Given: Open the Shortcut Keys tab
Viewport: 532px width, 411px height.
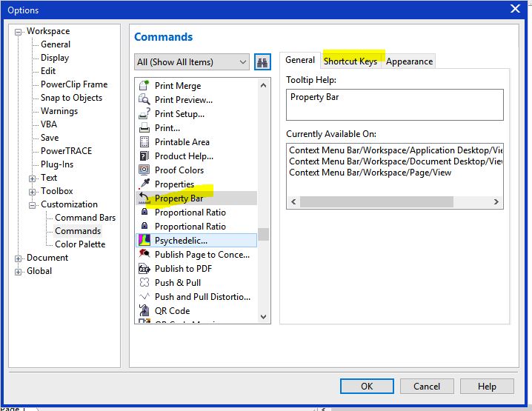Looking at the screenshot, I should pos(350,61).
